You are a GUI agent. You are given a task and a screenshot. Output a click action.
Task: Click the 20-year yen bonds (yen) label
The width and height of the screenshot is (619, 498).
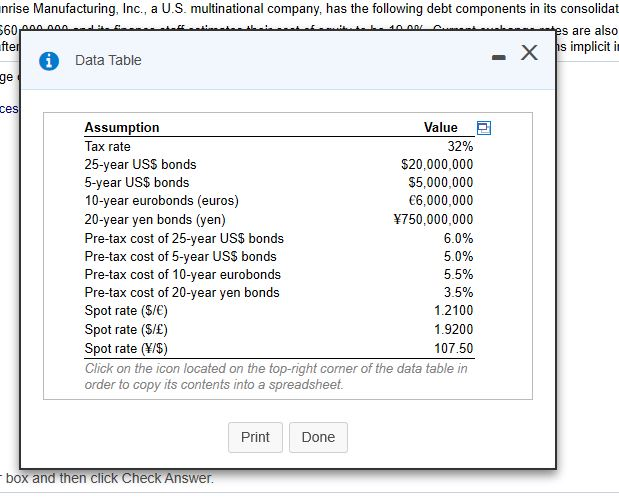pyautogui.click(x=155, y=220)
